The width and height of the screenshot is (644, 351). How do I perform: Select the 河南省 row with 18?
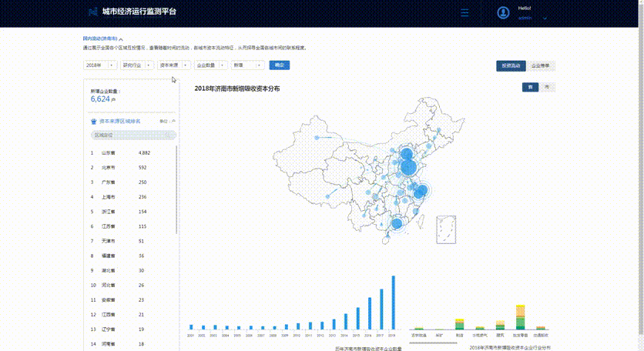[x=132, y=344]
